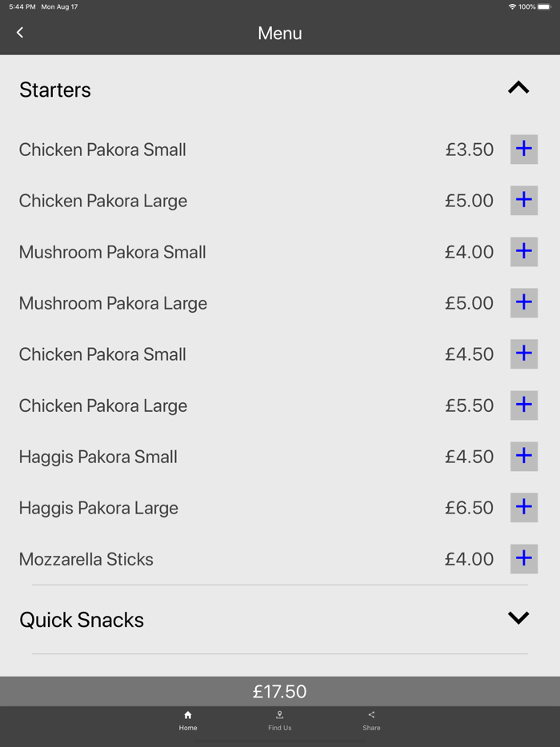Add Haggis Pakora Large to order

coord(524,508)
